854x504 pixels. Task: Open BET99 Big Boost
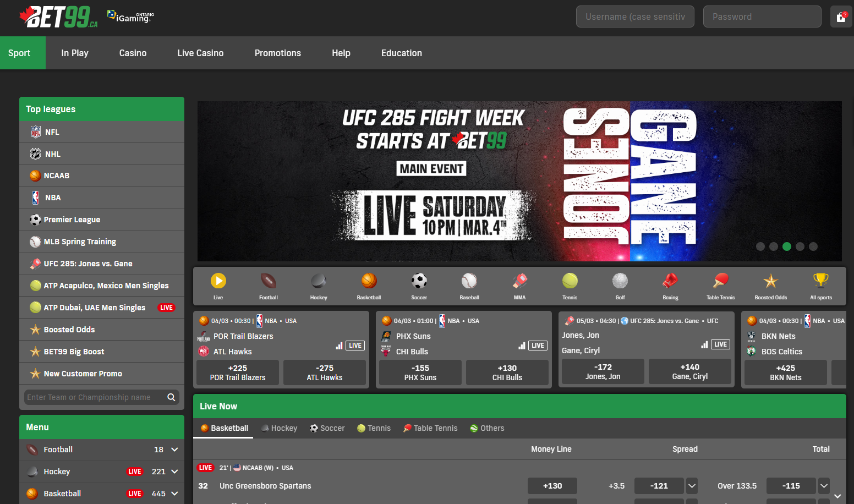point(102,352)
